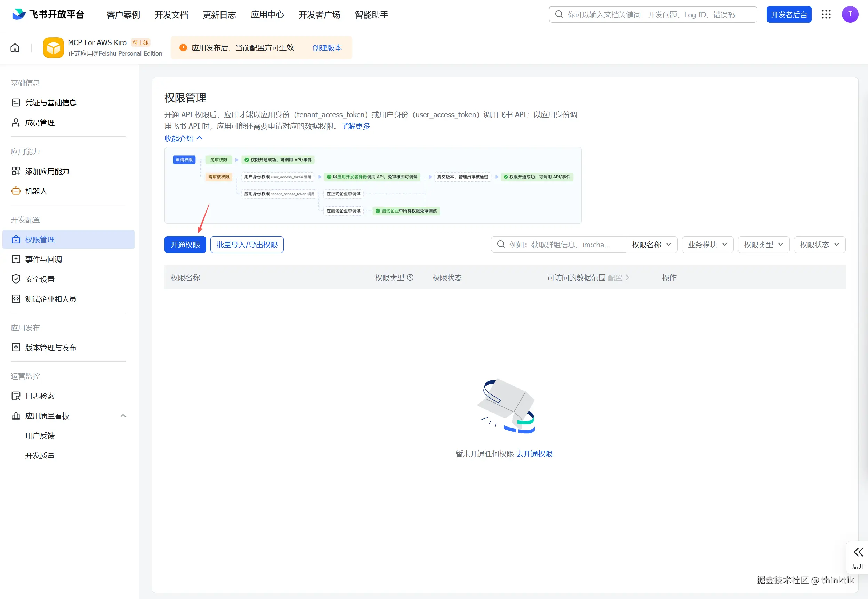
Task: Click the home icon in header
Action: point(15,48)
